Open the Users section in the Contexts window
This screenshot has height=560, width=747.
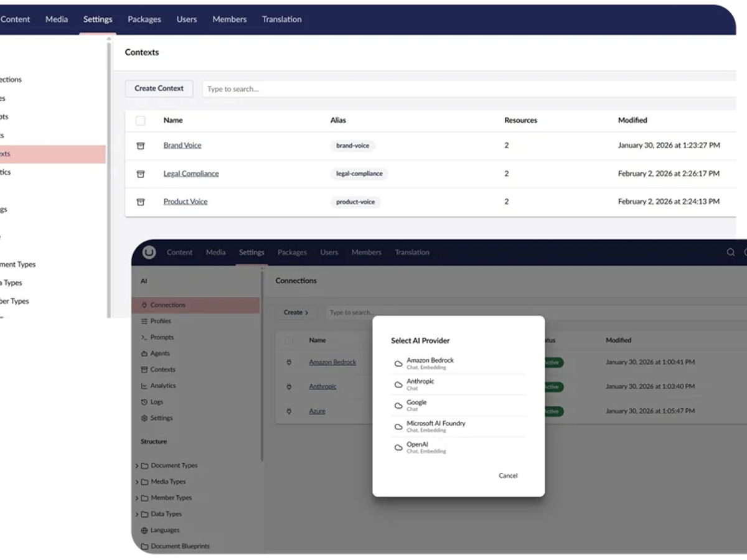click(187, 19)
